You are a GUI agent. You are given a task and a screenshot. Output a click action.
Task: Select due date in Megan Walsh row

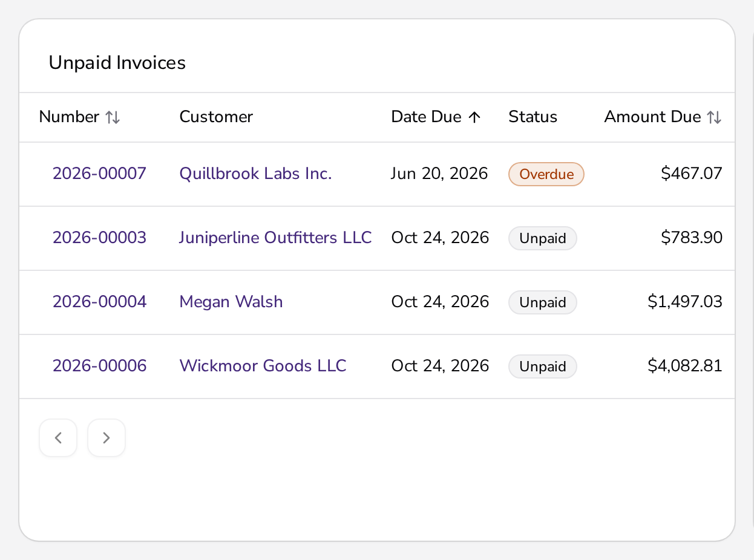(x=440, y=302)
